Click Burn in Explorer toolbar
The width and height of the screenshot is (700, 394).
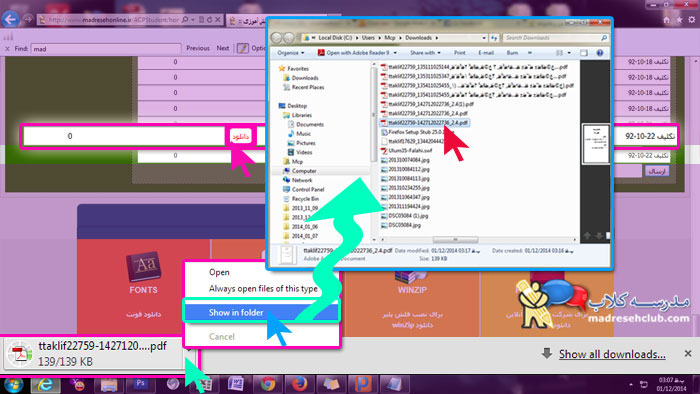pyautogui.click(x=512, y=53)
